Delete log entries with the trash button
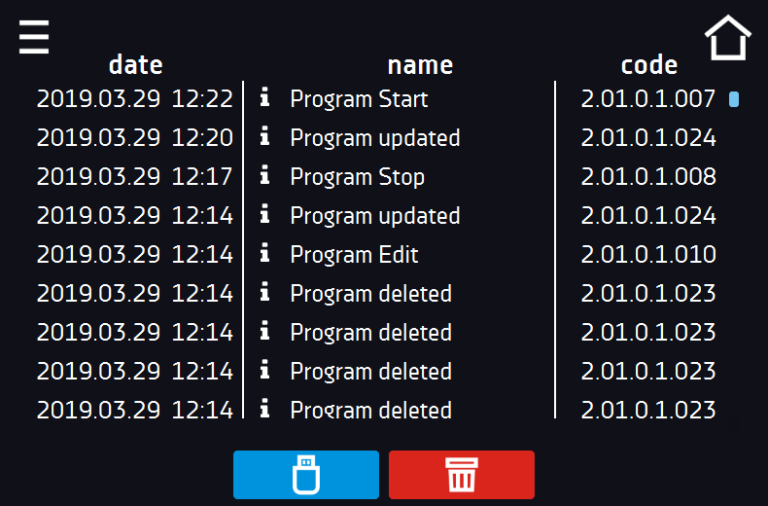 [461, 475]
